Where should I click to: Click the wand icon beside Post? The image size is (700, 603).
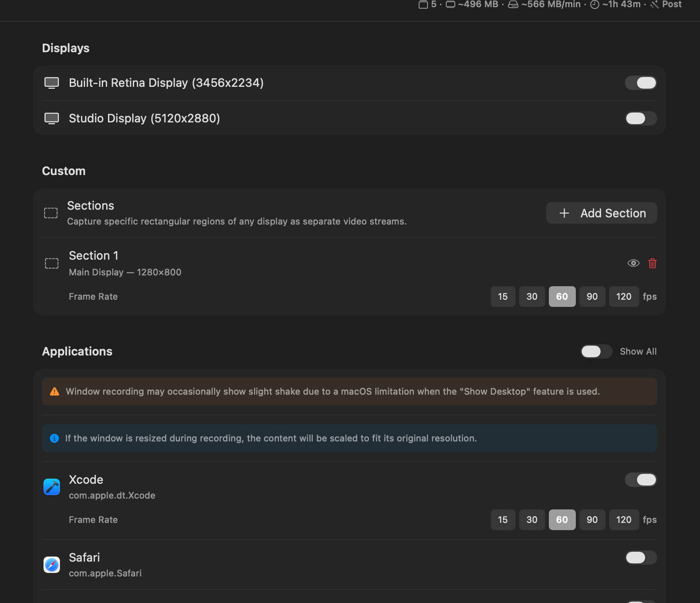[655, 4]
